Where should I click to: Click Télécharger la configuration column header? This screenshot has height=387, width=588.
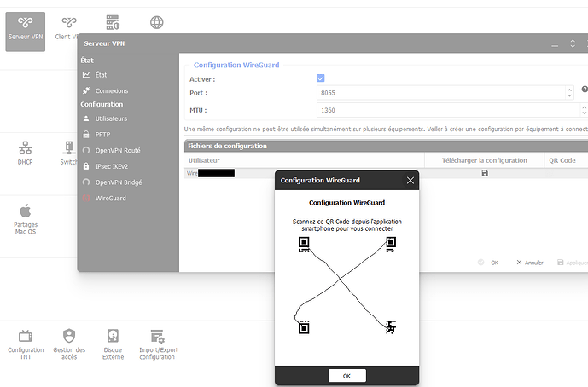pyautogui.click(x=484, y=160)
